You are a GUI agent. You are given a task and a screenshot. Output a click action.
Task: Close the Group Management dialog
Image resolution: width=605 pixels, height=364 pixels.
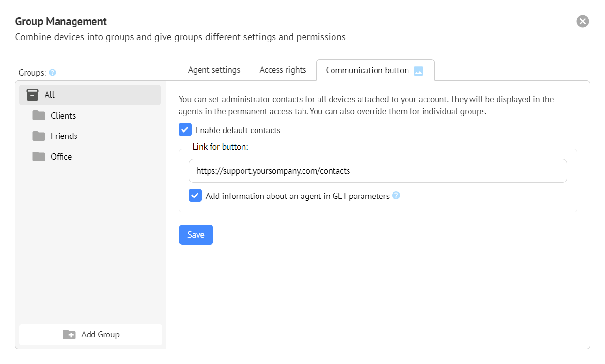tap(583, 21)
